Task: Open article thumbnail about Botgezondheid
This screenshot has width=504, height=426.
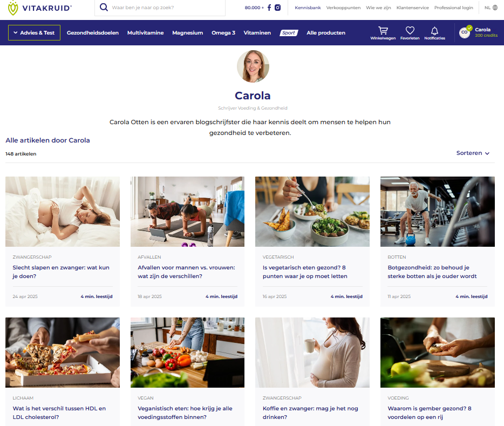Action: pos(438,212)
